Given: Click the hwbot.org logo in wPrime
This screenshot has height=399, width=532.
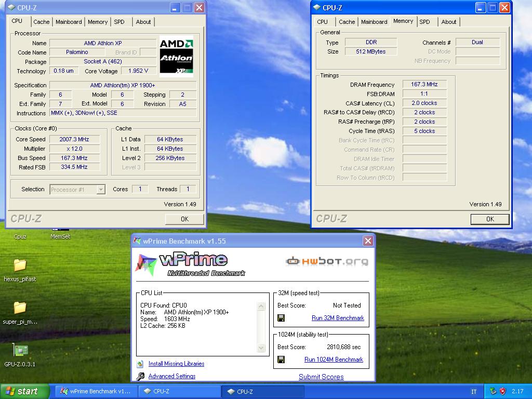Looking at the screenshot, I should (x=327, y=261).
